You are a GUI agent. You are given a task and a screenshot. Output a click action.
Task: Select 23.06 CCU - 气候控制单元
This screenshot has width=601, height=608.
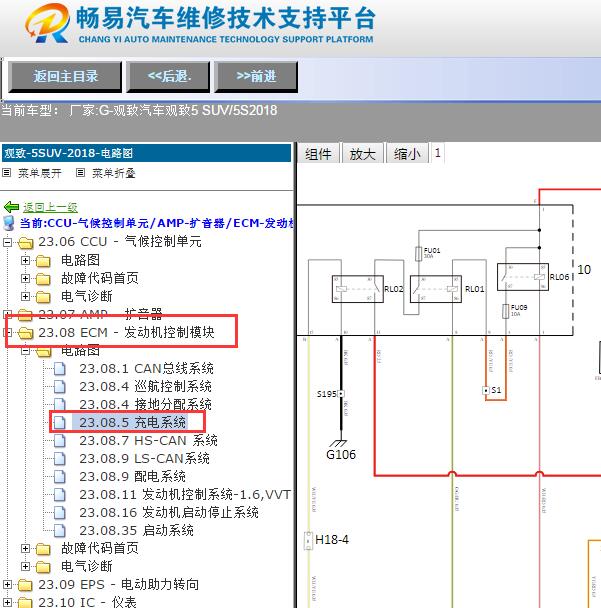tap(120, 242)
